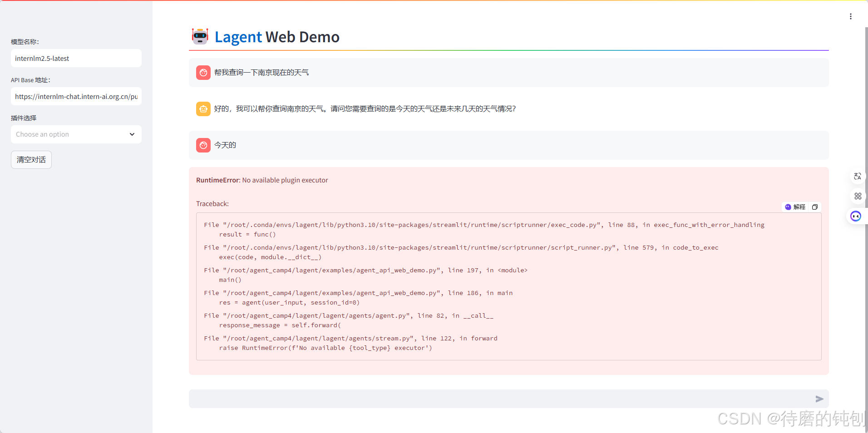Image resolution: width=868 pixels, height=433 pixels.
Task: Click the send message arrow icon
Action: (x=819, y=399)
